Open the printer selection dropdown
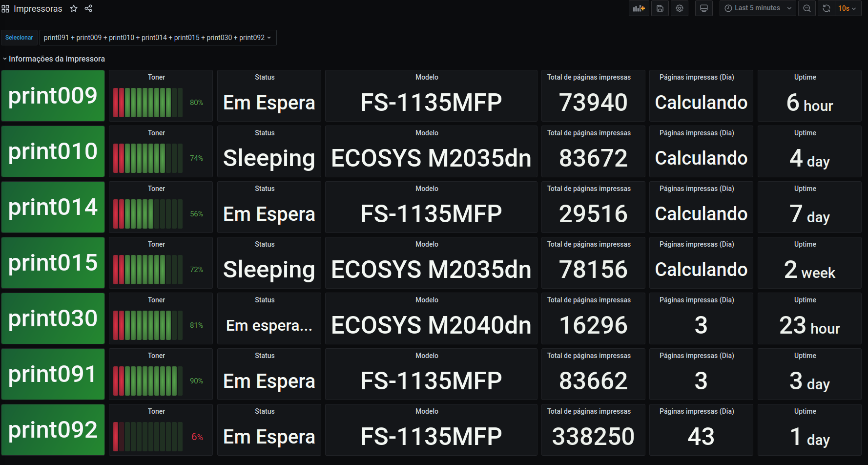 click(x=157, y=38)
